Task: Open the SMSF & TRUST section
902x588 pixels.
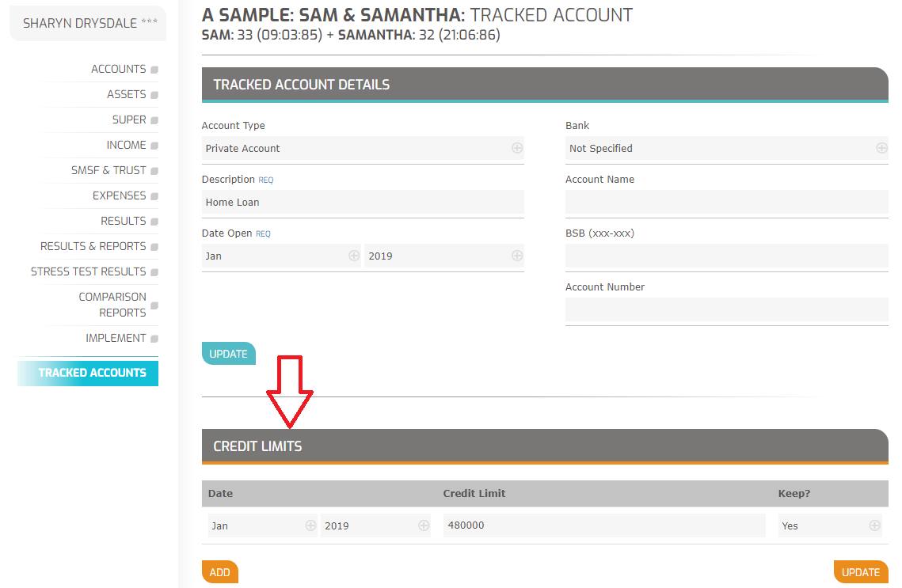Action: [108, 170]
